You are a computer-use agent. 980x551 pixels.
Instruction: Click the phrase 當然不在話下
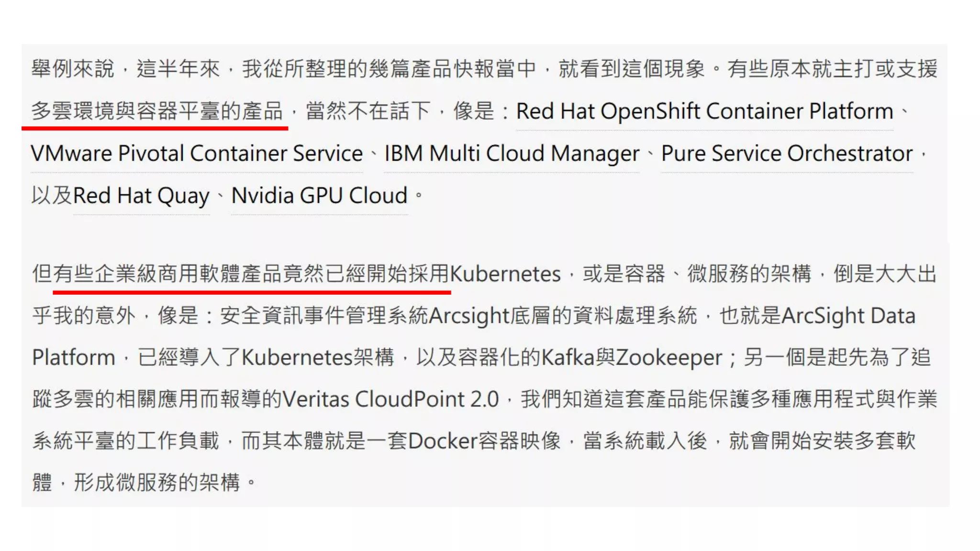368,111
